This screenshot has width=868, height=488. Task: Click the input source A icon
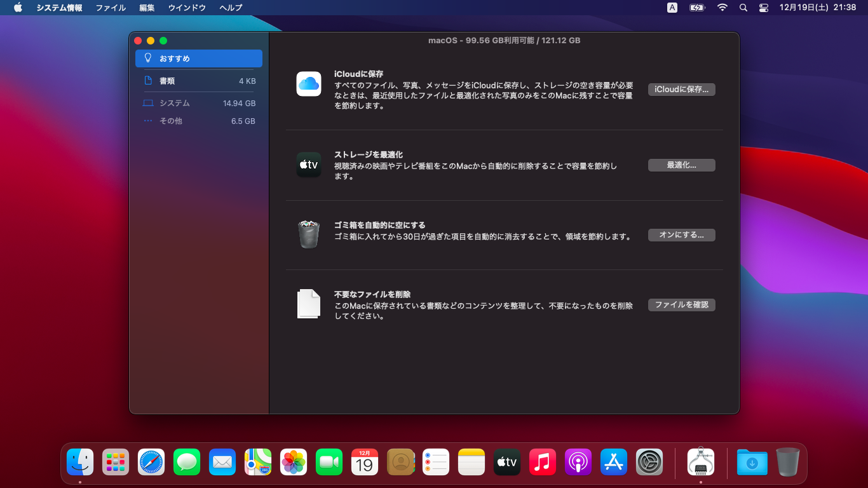tap(672, 8)
